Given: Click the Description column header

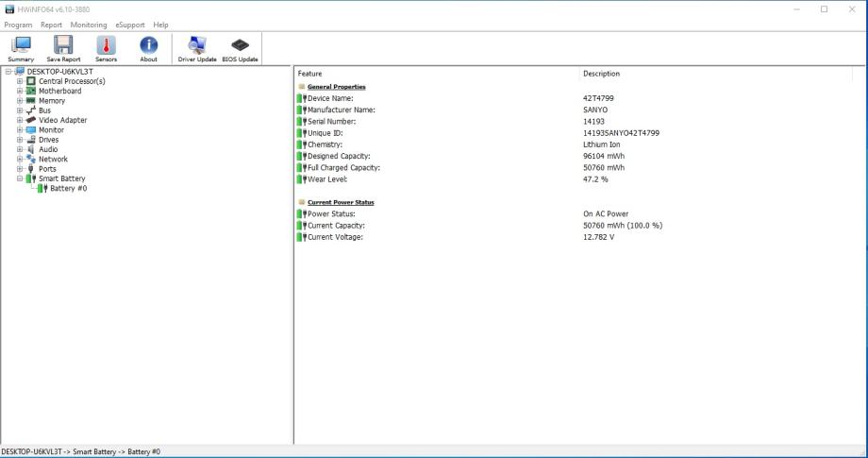Looking at the screenshot, I should pyautogui.click(x=601, y=74).
